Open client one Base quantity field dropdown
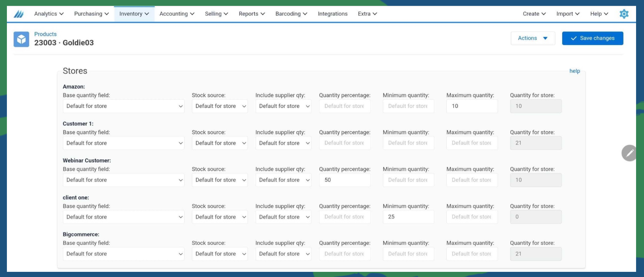This screenshot has width=644, height=277. point(123,217)
